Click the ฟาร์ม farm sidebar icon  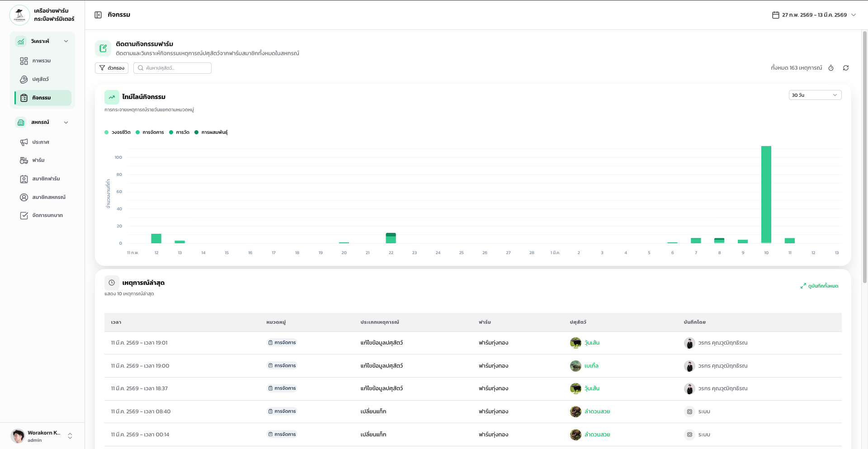(24, 160)
